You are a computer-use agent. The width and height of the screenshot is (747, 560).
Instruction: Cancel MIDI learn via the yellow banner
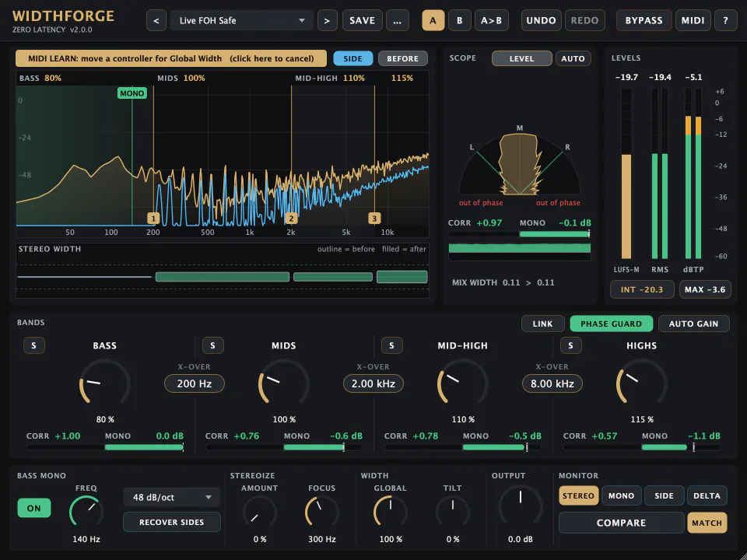[171, 58]
